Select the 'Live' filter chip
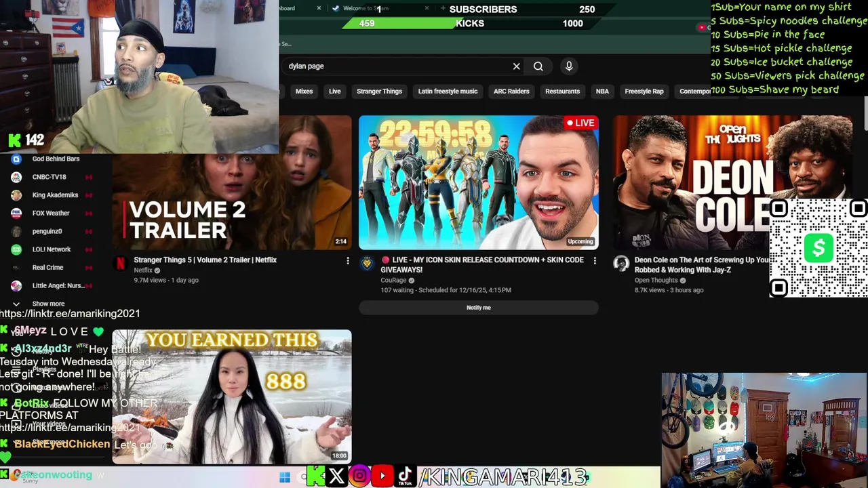This screenshot has width=868, height=488. point(335,91)
